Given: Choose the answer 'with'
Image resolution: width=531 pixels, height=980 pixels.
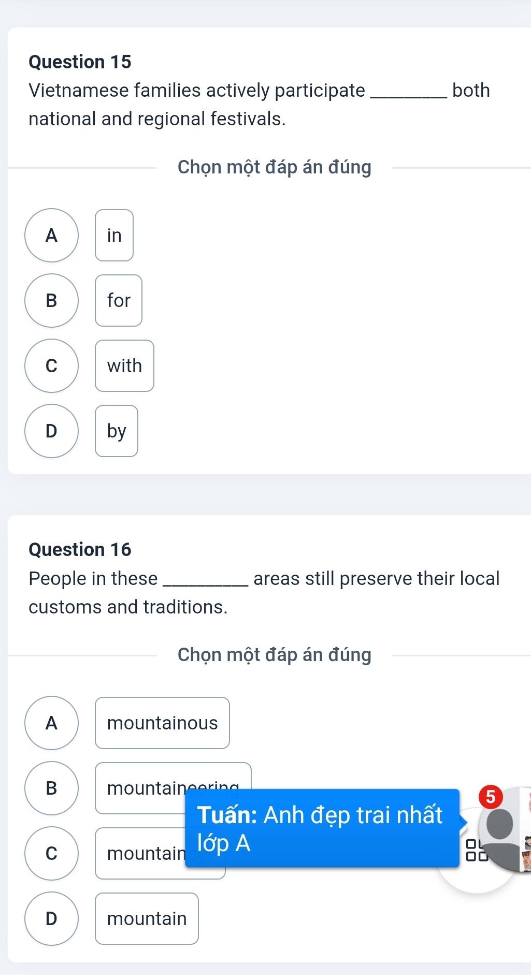Looking at the screenshot, I should coord(124,365).
